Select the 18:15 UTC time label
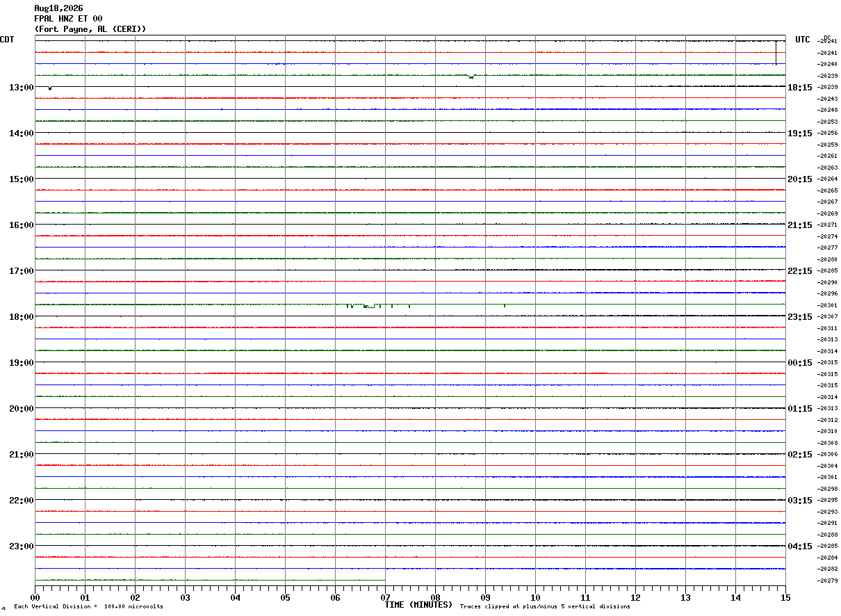841x616 pixels. 800,88
